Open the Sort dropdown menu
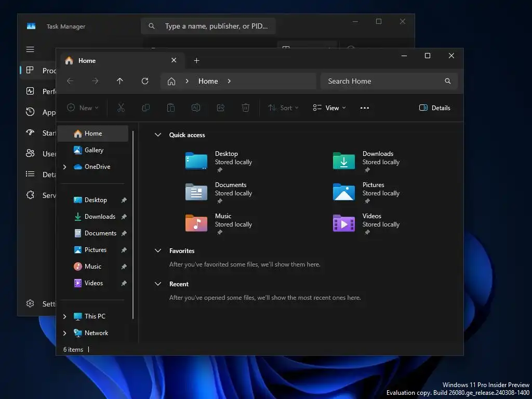 [283, 108]
